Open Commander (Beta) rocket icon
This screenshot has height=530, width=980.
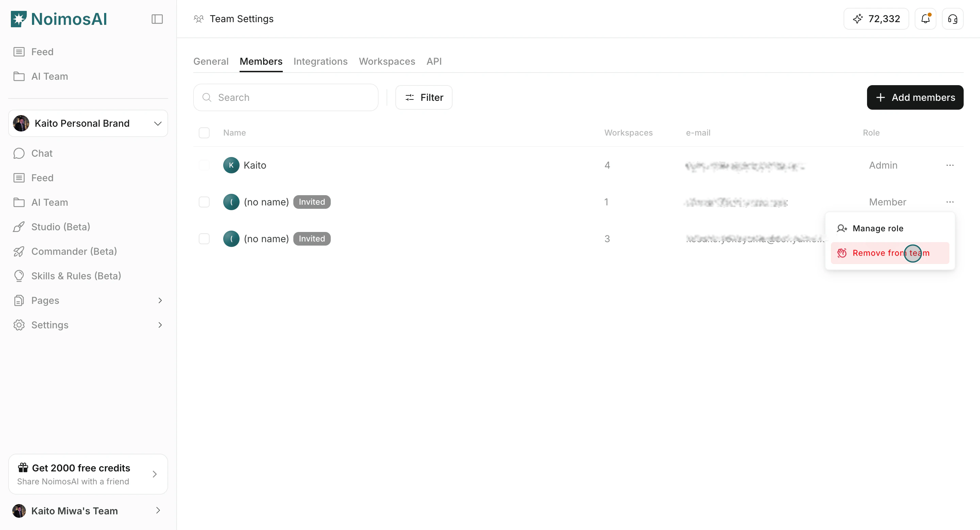point(19,251)
